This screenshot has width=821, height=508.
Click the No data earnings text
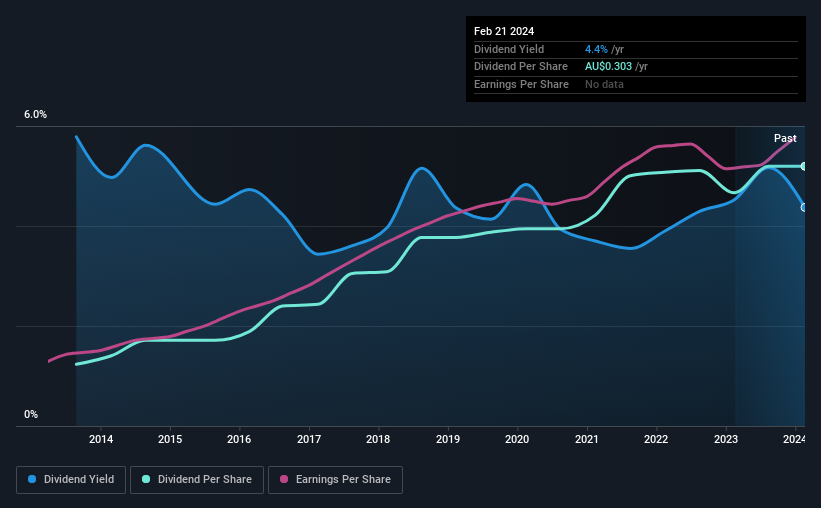604,84
